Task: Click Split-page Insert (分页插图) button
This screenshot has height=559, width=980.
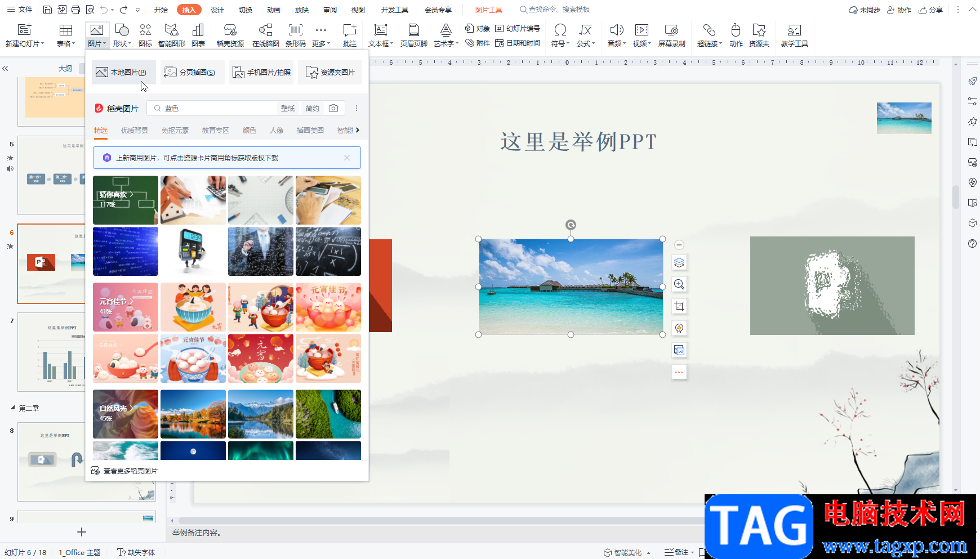Action: (x=193, y=72)
